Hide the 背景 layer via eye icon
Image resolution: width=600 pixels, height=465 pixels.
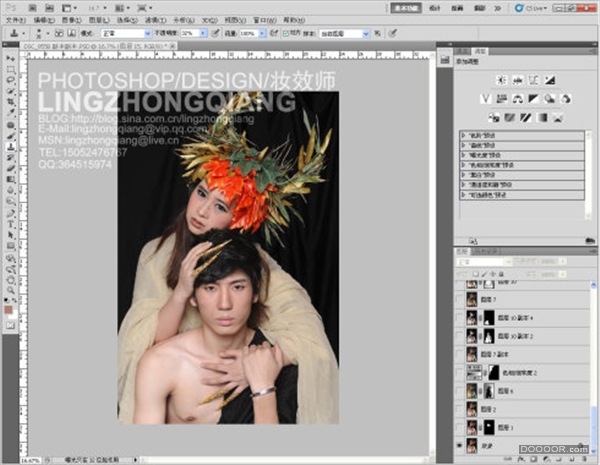click(459, 446)
